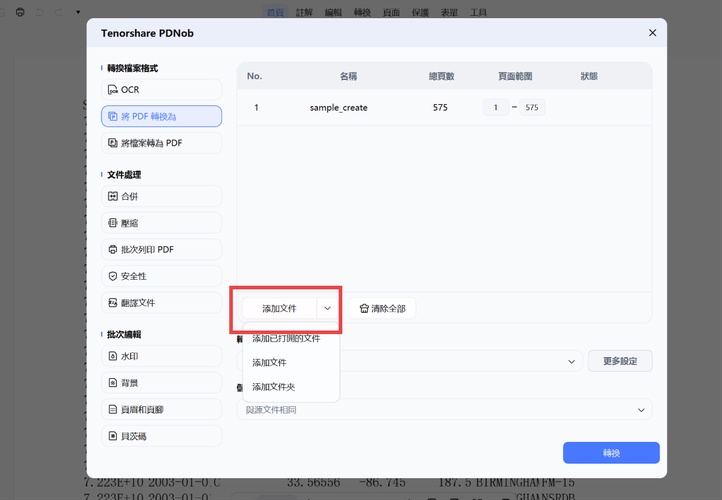The height and width of the screenshot is (500, 722).
Task: Close the Tenorshare PDNob dialog
Action: click(x=652, y=33)
